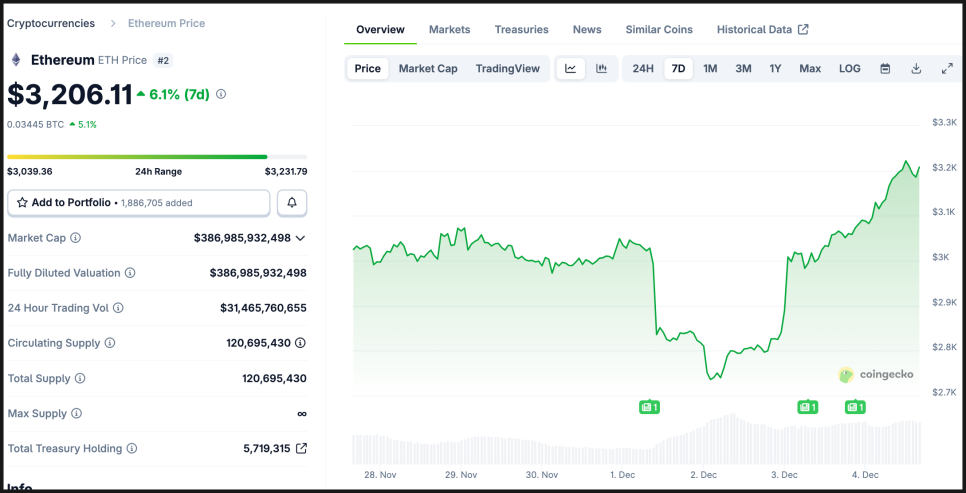Click the download chart data icon

[916, 69]
